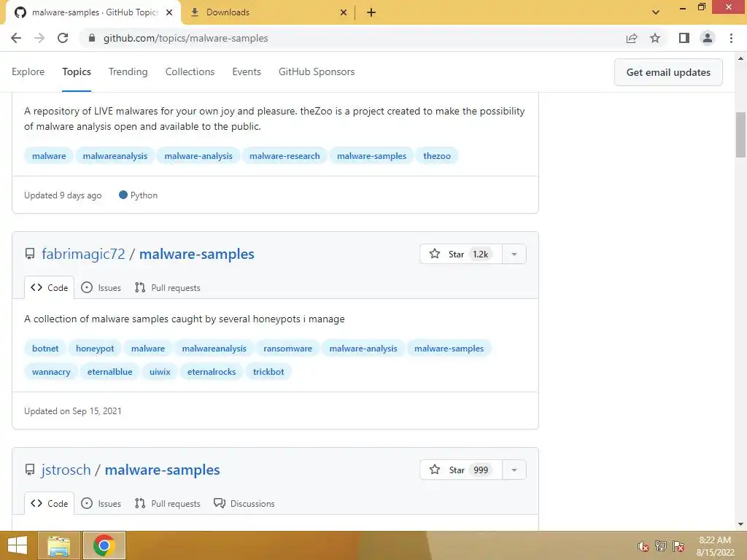
Task: Click the URL address bar field
Action: (352, 38)
